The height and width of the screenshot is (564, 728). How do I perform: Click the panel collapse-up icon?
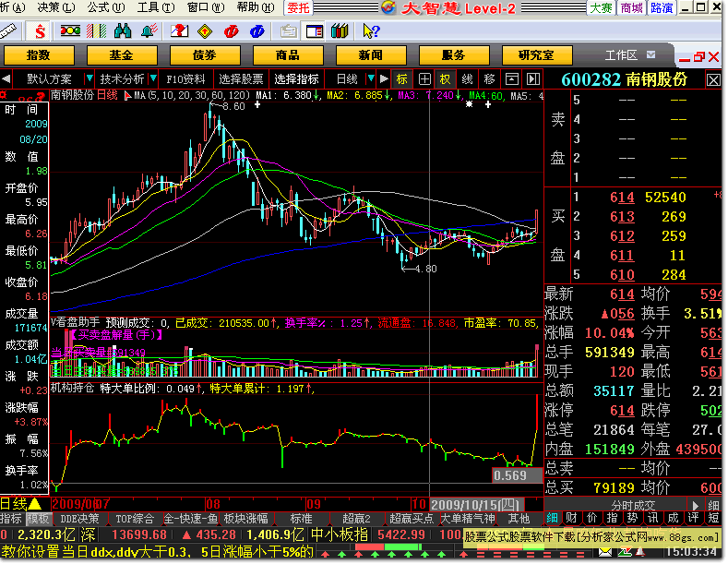click(x=512, y=79)
